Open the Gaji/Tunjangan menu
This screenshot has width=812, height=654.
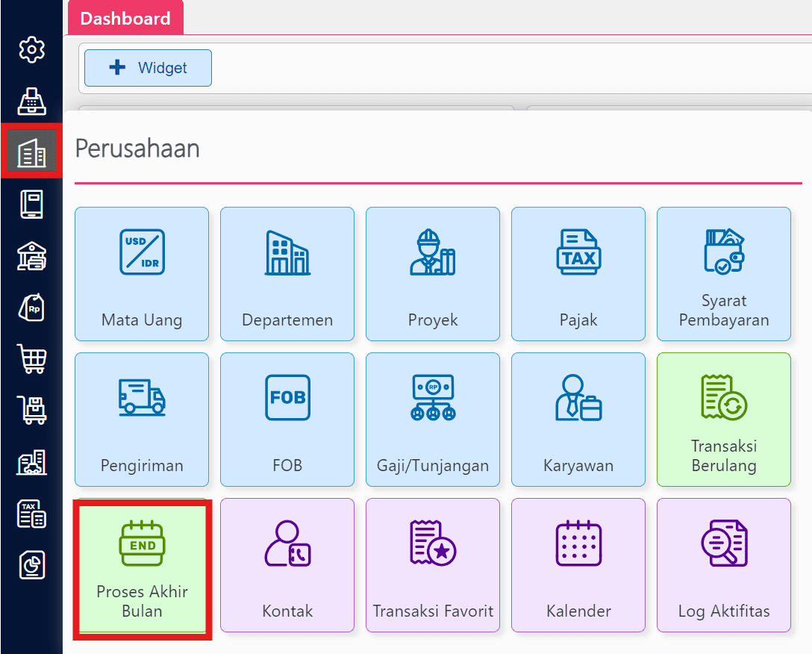pyautogui.click(x=432, y=420)
